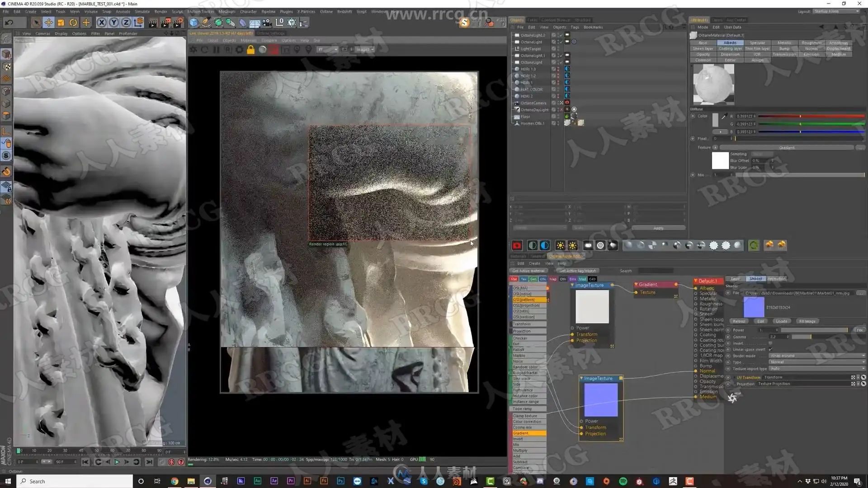Open the Texture import type Auto dropdown
The width and height of the screenshot is (868, 488).
pyautogui.click(x=817, y=369)
